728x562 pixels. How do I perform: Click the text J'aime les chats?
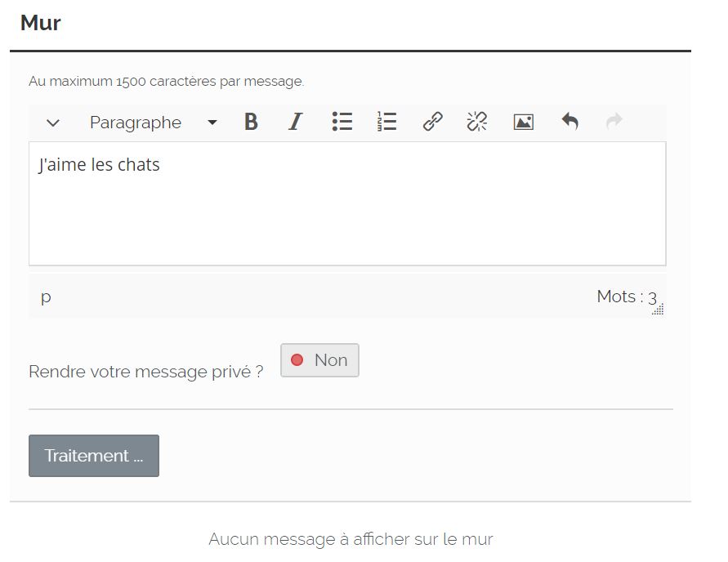(99, 165)
